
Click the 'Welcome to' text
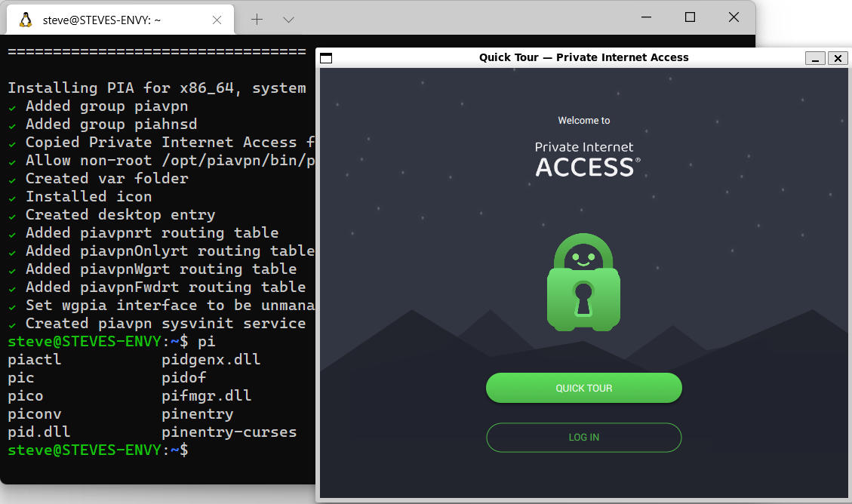(583, 121)
